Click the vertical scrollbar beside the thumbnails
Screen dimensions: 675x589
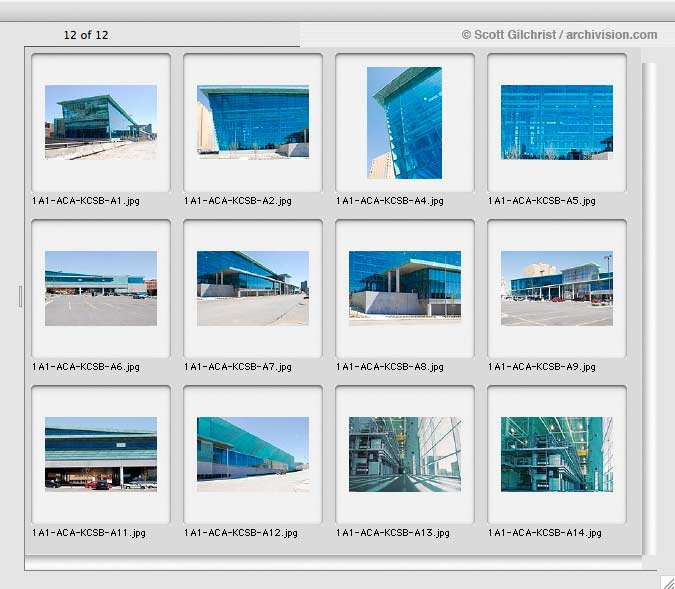(x=649, y=308)
